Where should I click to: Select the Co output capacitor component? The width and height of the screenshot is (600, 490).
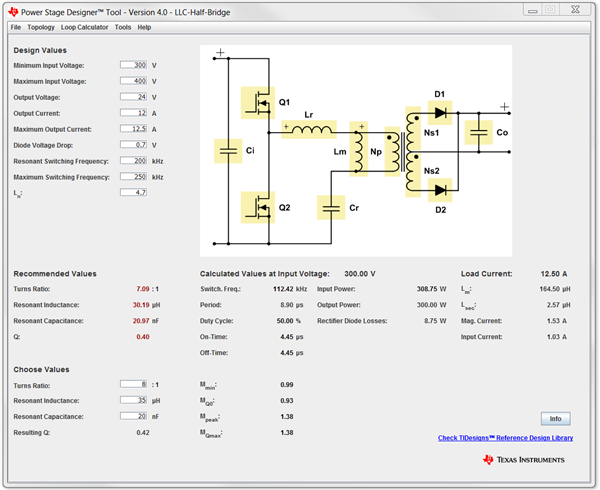pos(478,132)
